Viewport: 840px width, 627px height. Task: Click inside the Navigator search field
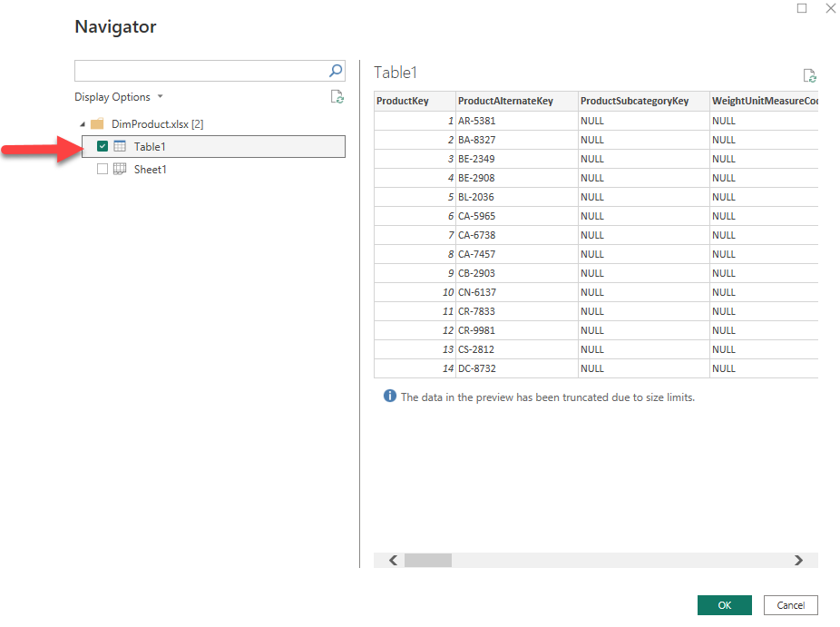click(x=200, y=71)
